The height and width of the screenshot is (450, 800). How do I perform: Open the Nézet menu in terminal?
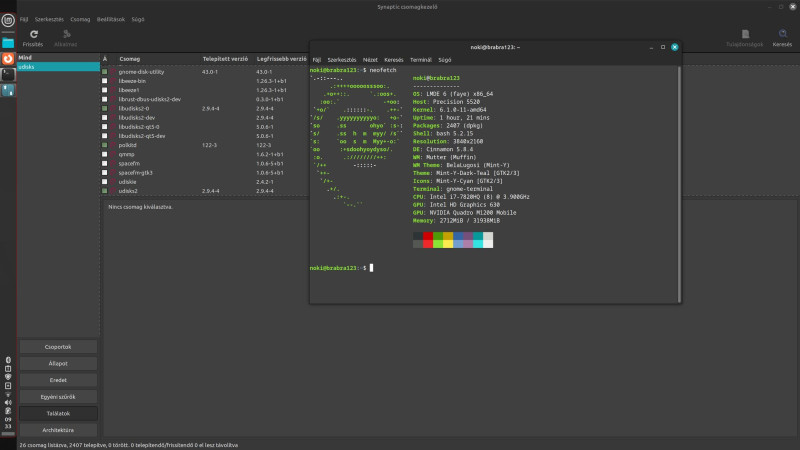tap(370, 60)
